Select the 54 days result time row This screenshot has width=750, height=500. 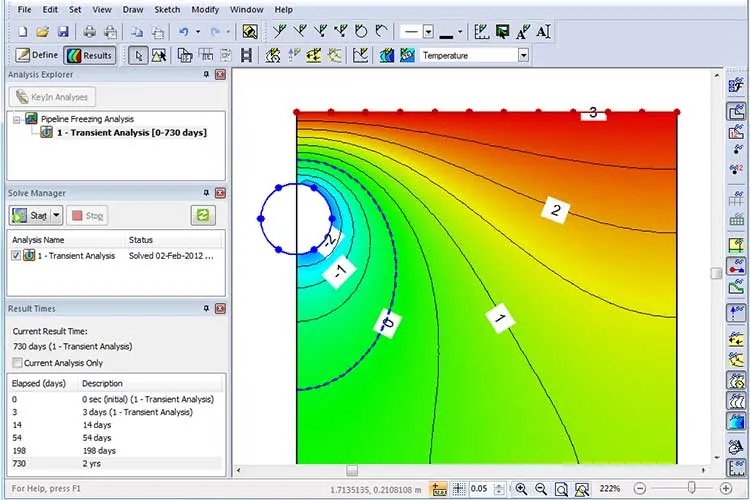(116, 437)
